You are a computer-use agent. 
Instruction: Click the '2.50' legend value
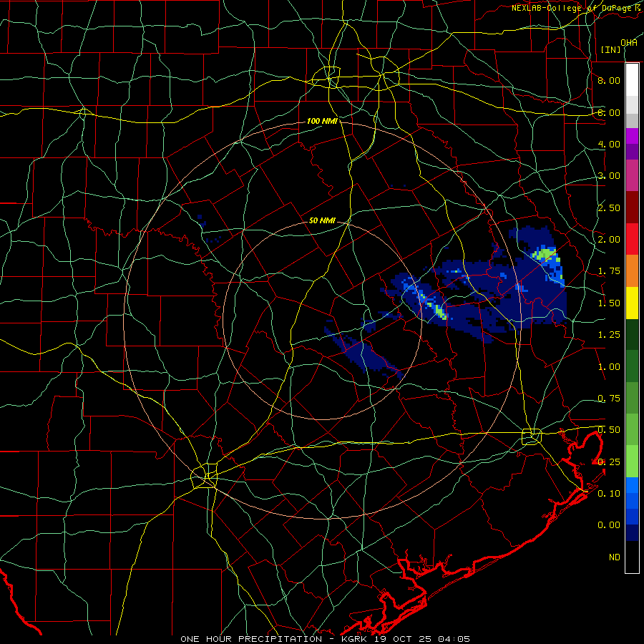[x=609, y=208]
